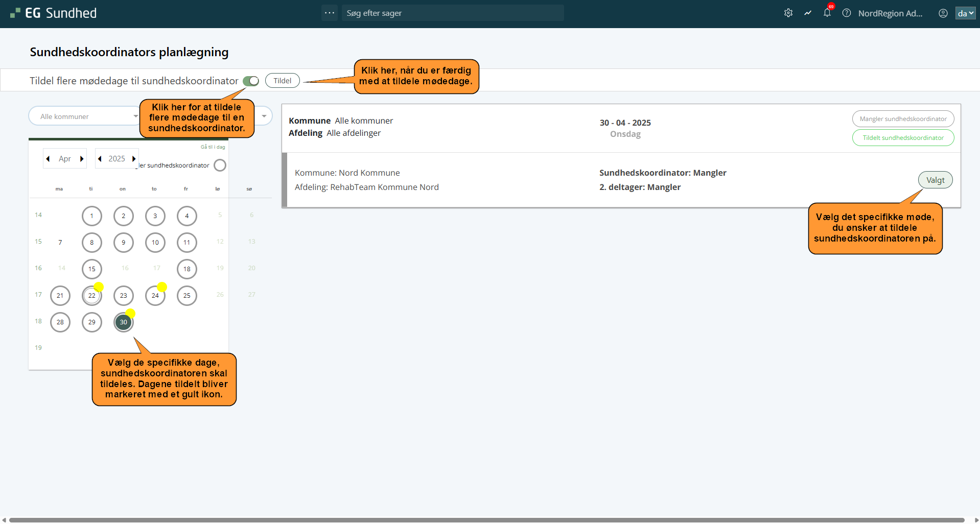
Task: Select the Tildelt sundhedskoordinator filter
Action: [x=903, y=138]
